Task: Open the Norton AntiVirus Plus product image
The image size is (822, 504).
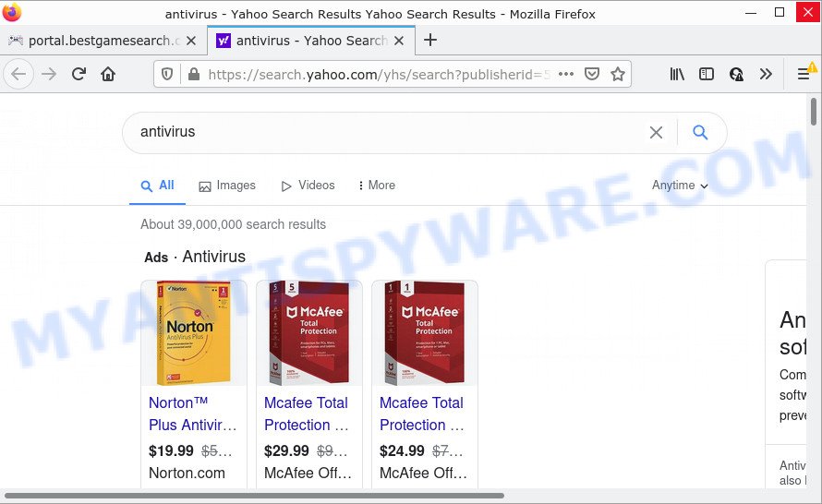Action: [x=193, y=333]
